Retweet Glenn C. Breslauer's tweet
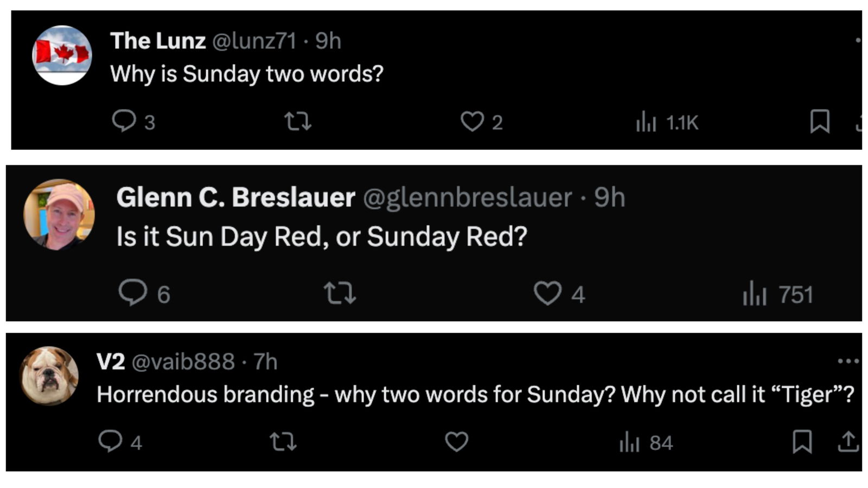 340,293
